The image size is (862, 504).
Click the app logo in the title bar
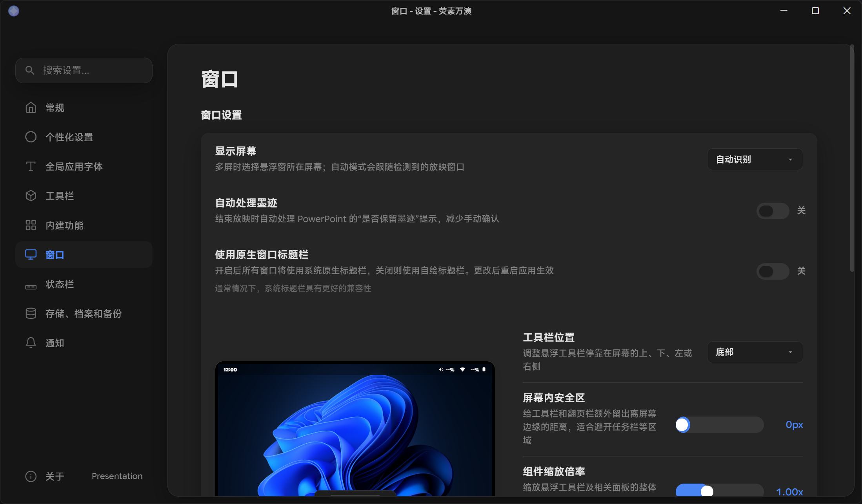tap(14, 11)
